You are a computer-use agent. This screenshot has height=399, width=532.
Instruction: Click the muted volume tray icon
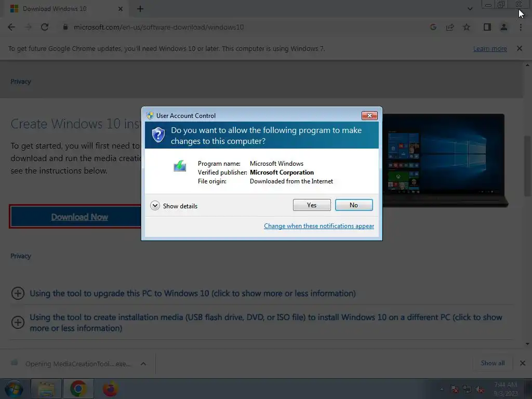tap(480, 390)
